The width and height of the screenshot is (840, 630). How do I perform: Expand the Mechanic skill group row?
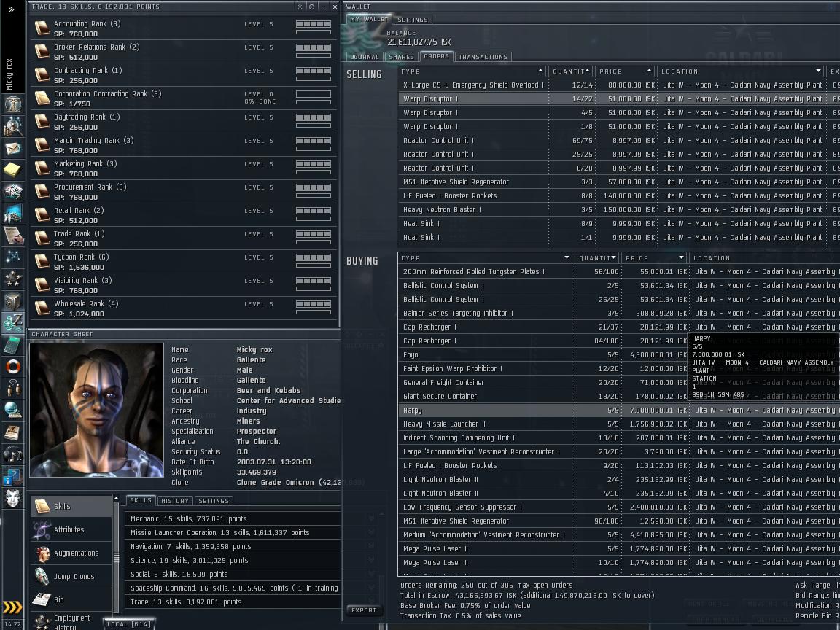tap(233, 518)
